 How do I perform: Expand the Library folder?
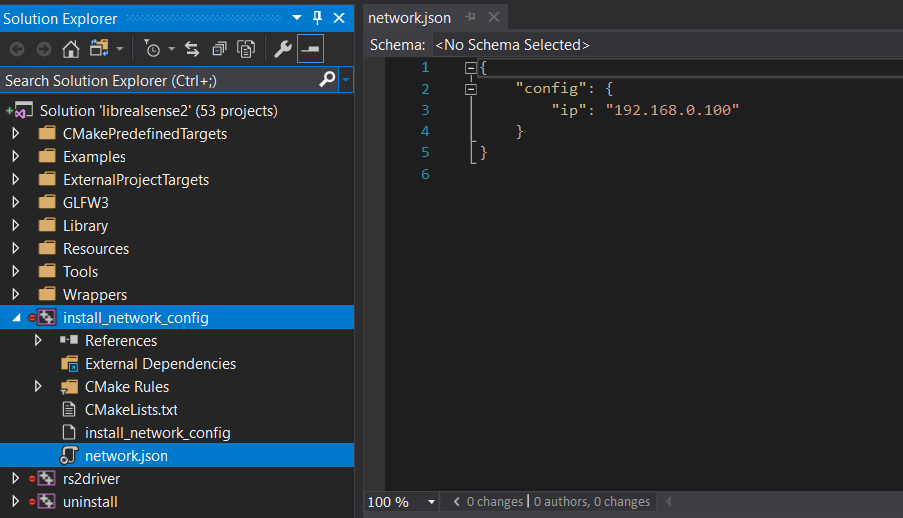pos(16,225)
